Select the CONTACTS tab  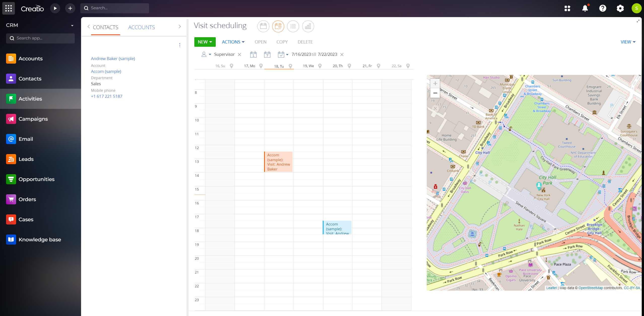pos(105,27)
